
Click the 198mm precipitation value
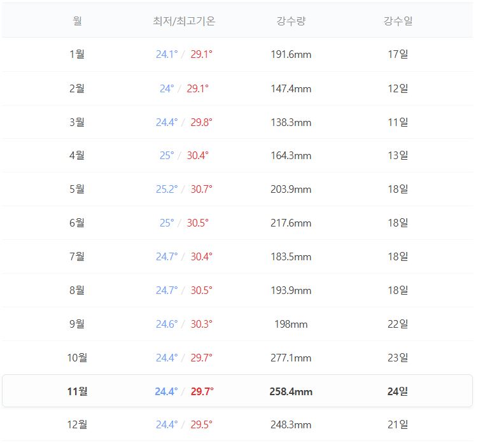pyautogui.click(x=291, y=324)
